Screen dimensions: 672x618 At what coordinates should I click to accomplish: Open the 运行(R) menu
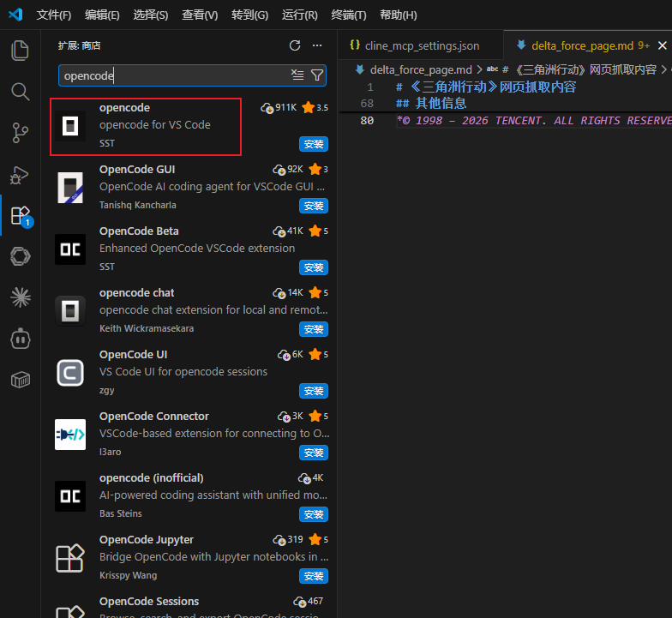click(x=300, y=15)
